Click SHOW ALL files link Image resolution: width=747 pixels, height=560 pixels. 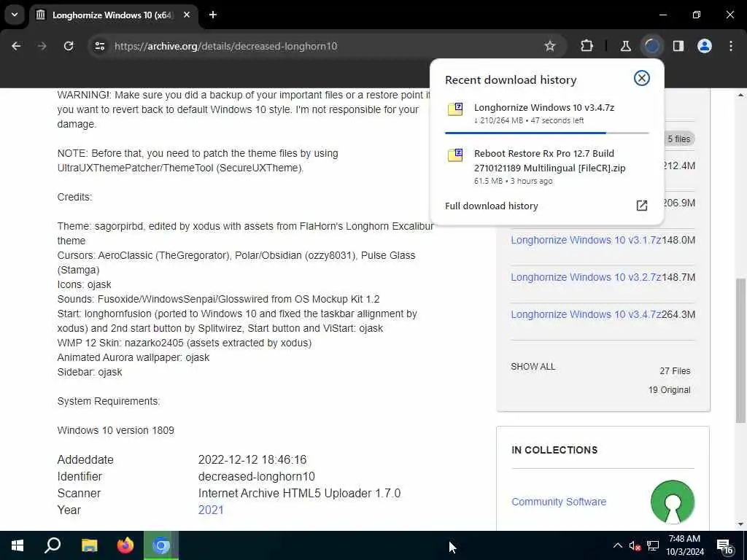click(x=533, y=367)
